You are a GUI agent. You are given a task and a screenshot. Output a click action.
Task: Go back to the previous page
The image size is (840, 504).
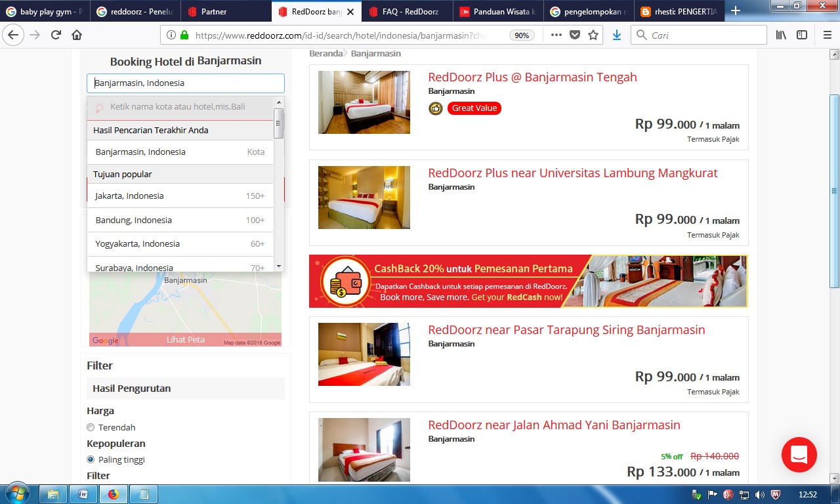pyautogui.click(x=13, y=35)
